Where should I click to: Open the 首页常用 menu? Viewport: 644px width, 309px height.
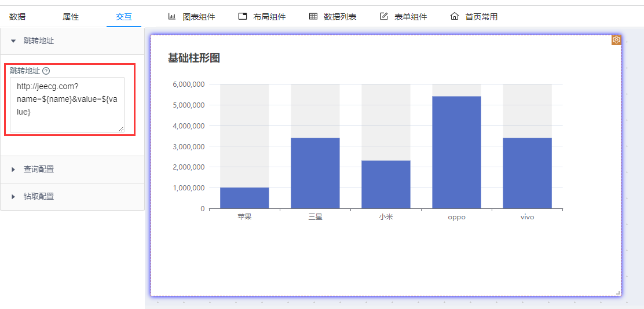point(481,17)
